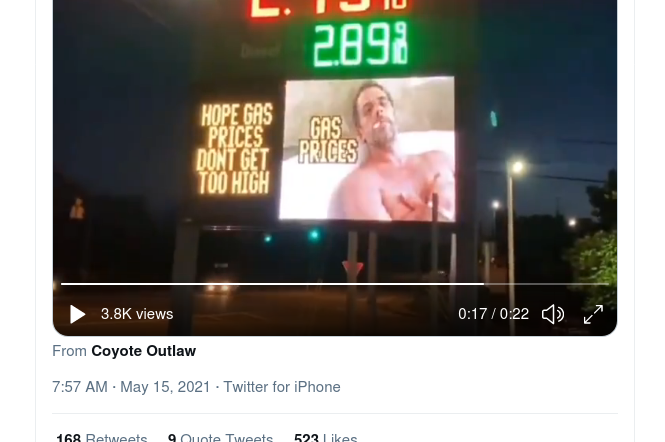Click the current playhead position on seek bar
Image resolution: width=665 pixels, height=442 pixels.
pyautogui.click(x=484, y=283)
